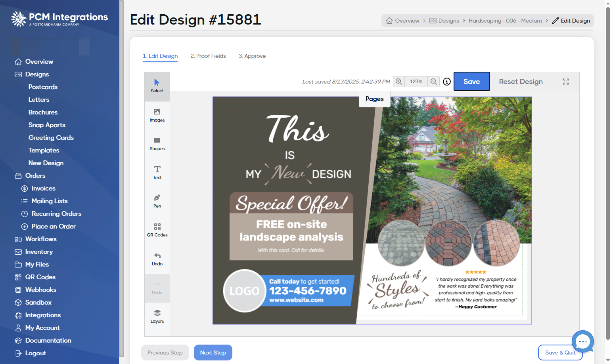Select the Images tool
Screen dimensions: 611x364
click(x=157, y=115)
